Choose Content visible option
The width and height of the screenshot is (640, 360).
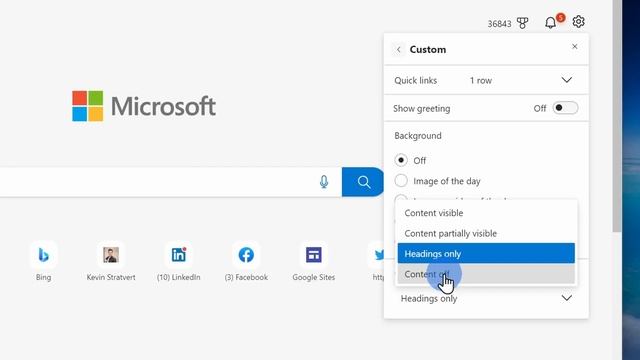pyautogui.click(x=486, y=213)
